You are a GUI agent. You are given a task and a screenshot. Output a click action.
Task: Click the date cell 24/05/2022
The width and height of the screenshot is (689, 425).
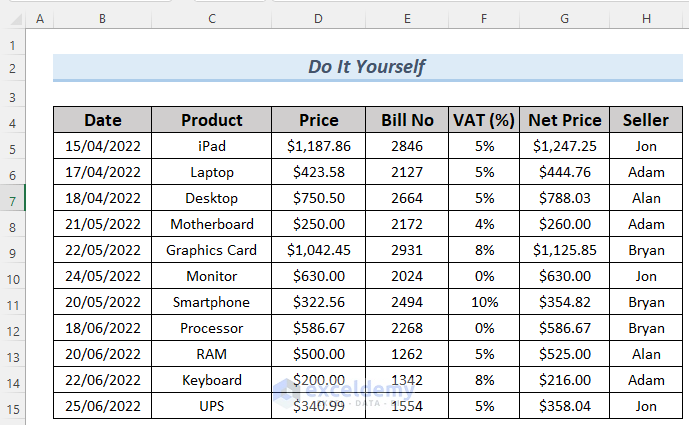[103, 276]
